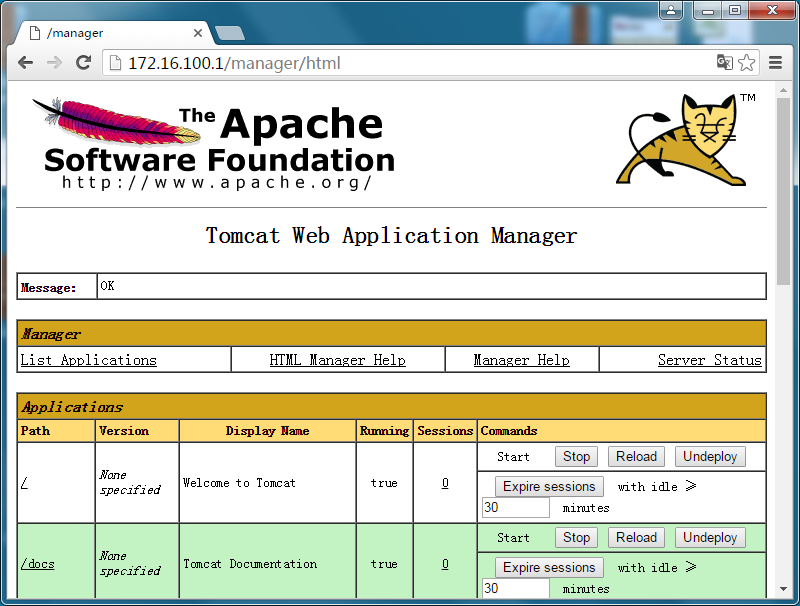Image resolution: width=800 pixels, height=606 pixels.
Task: Stop the root Welcome to Tomcat application
Action: point(577,456)
